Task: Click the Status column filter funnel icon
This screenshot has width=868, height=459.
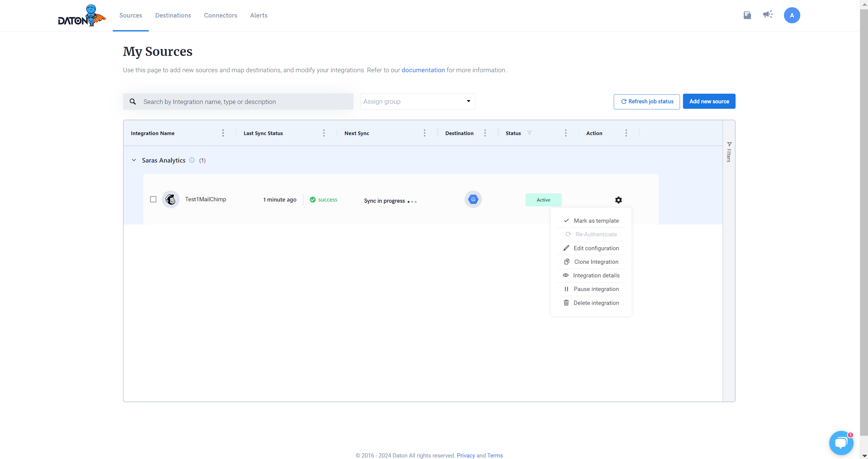Action: click(529, 133)
